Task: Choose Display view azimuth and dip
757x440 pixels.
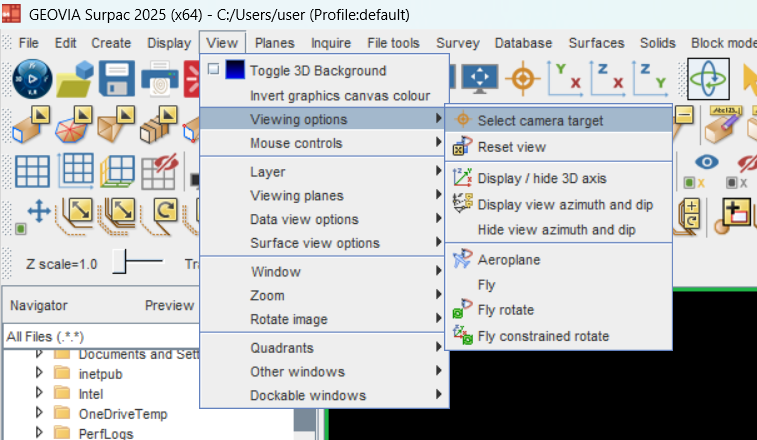Action: coord(559,204)
